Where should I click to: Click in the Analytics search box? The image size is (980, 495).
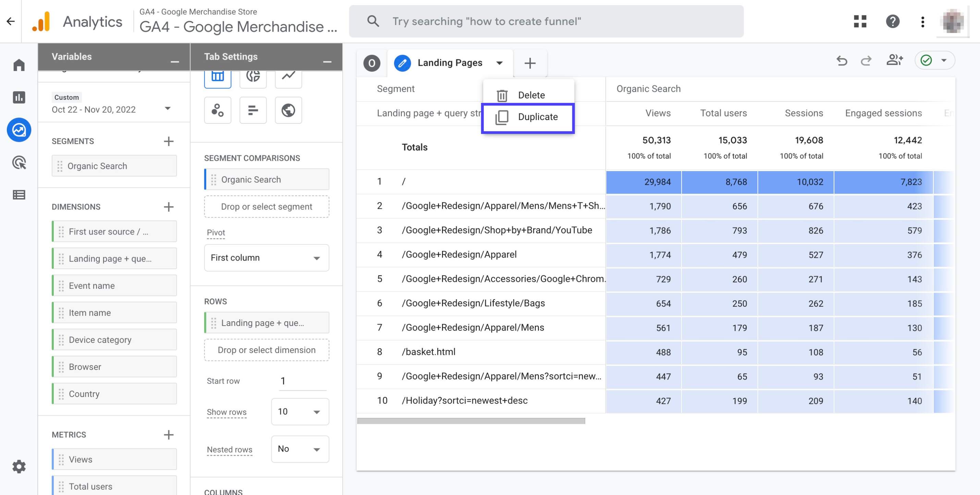click(x=546, y=21)
